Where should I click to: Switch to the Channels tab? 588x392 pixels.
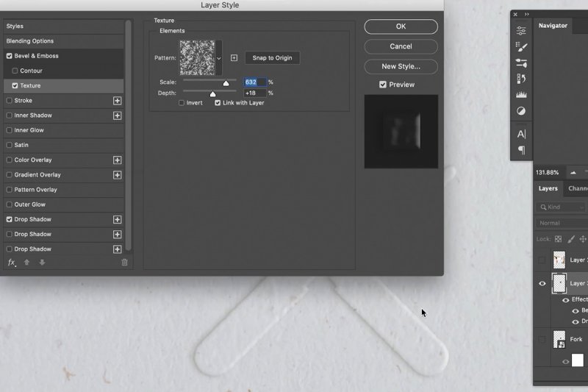tap(578, 188)
